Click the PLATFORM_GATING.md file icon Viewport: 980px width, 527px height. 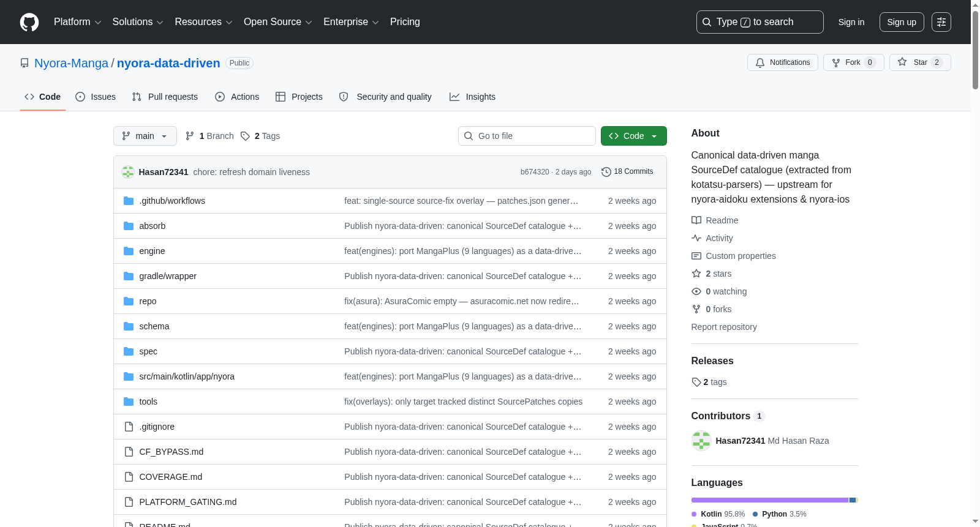click(x=129, y=502)
